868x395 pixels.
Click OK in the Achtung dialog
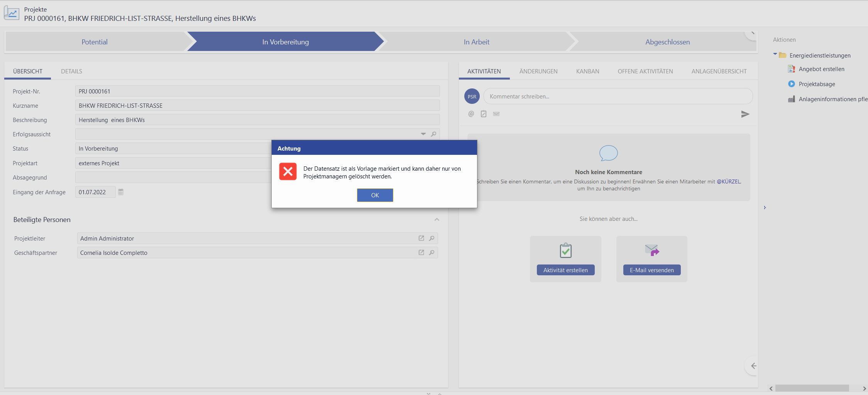point(375,195)
